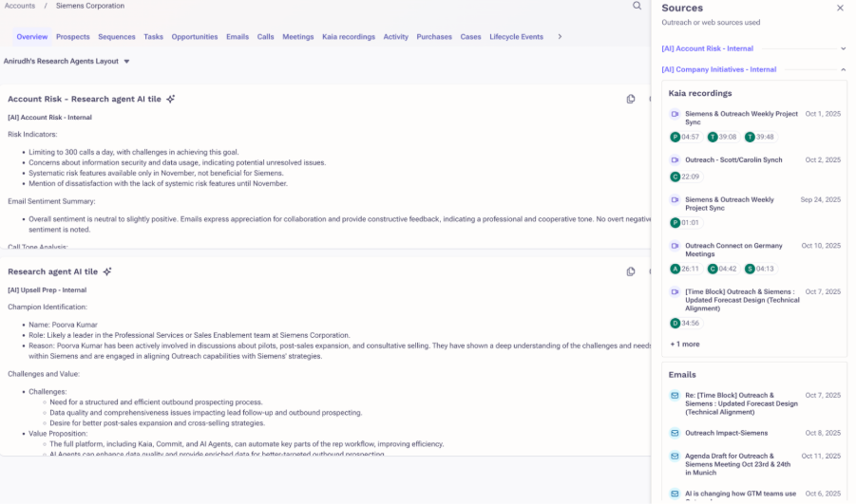The width and height of the screenshot is (856, 504).
Task: Click video icon for Updated Forecast Design recording
Action: pos(675,291)
